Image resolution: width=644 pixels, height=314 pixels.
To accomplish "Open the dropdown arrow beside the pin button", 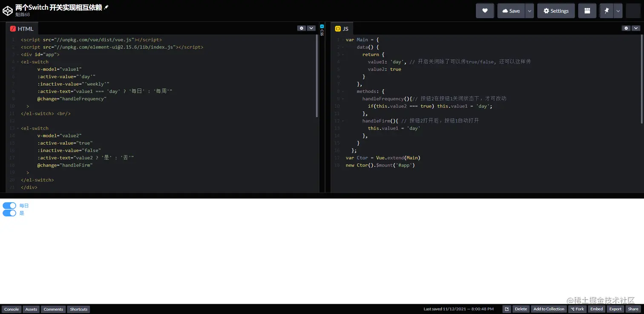I will [618, 11].
